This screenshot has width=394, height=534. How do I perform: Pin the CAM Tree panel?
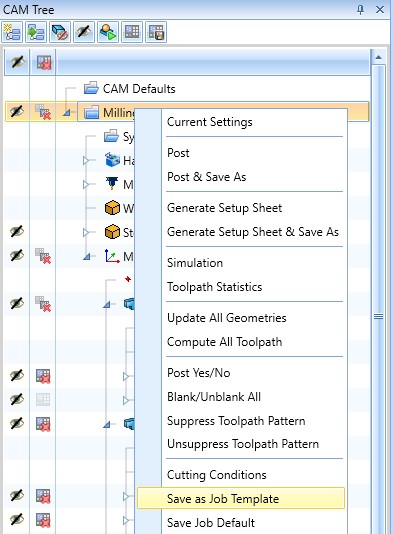[360, 10]
